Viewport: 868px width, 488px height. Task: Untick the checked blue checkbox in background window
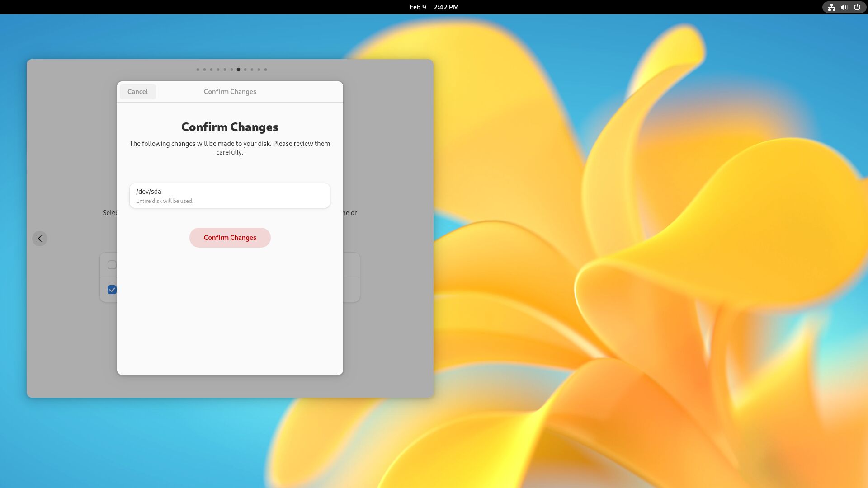coord(112,290)
